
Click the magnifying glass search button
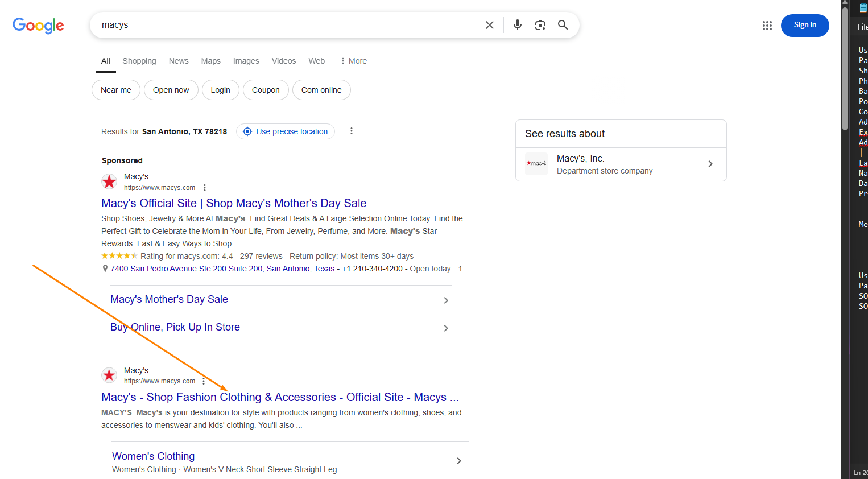coord(563,25)
